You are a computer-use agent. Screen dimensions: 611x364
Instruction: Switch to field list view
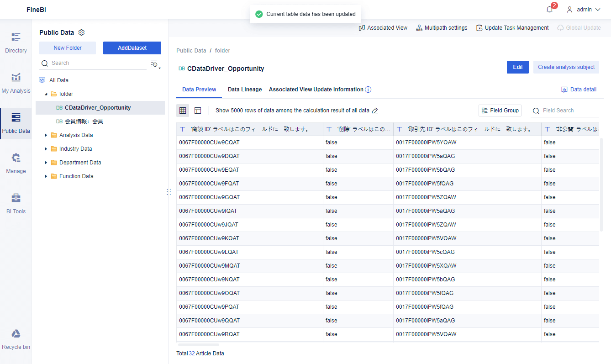click(x=198, y=111)
